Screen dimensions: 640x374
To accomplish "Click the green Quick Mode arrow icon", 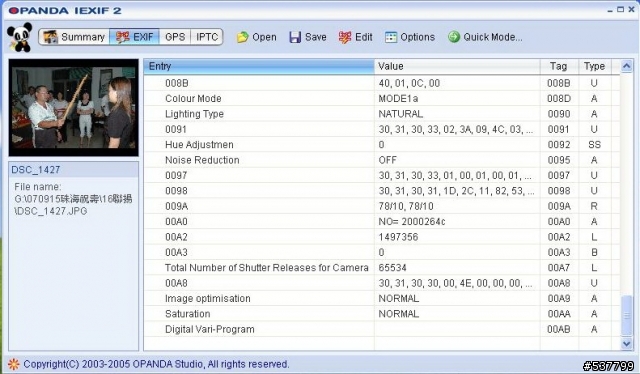I will click(x=453, y=37).
